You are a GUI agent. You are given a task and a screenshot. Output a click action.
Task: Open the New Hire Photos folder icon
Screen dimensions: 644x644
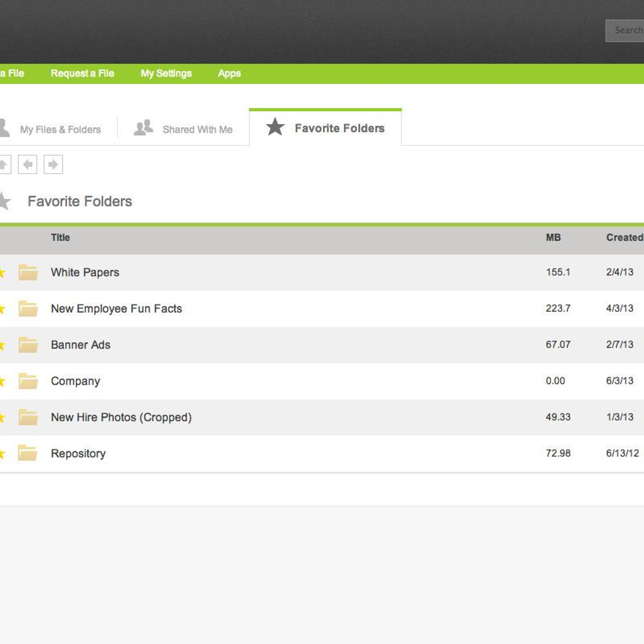28,417
